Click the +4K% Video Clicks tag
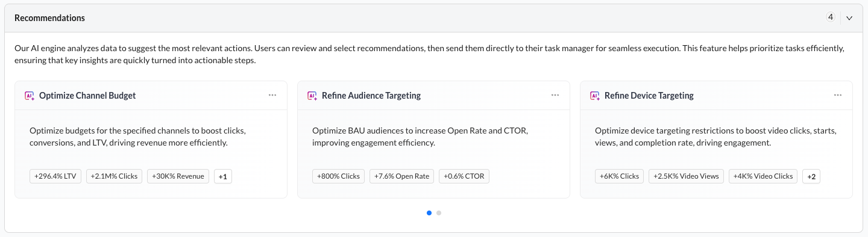This screenshot has height=237, width=868. [763, 176]
